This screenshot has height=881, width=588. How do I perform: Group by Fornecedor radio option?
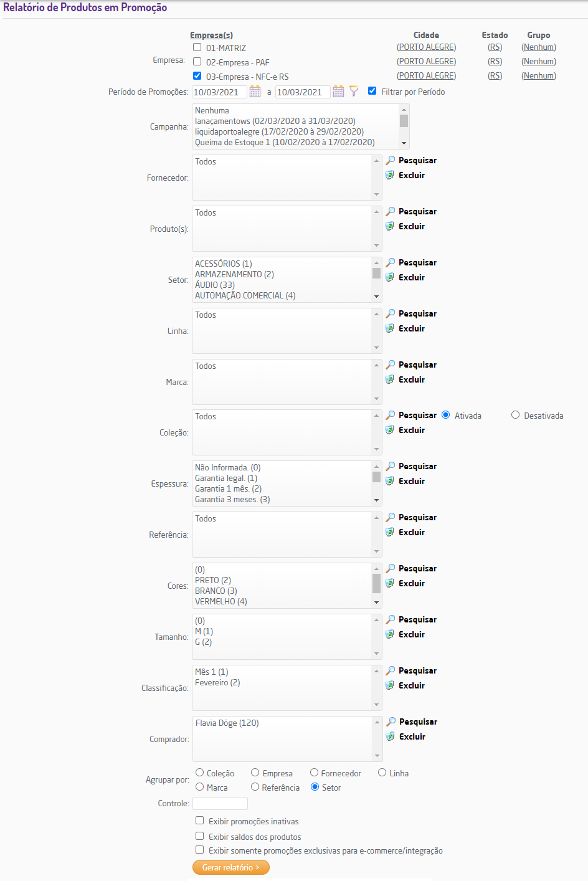[315, 773]
